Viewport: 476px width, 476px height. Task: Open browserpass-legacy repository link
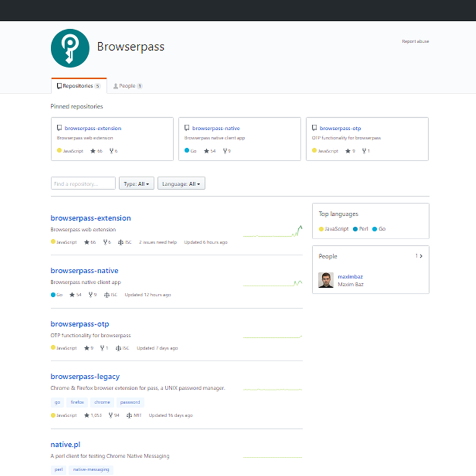pyautogui.click(x=85, y=377)
